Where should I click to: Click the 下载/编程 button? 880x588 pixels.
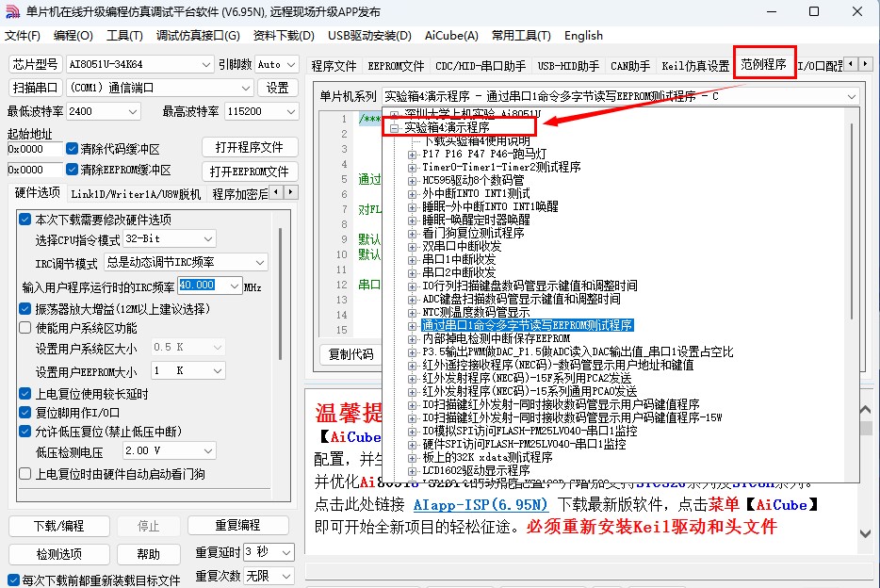click(x=59, y=526)
